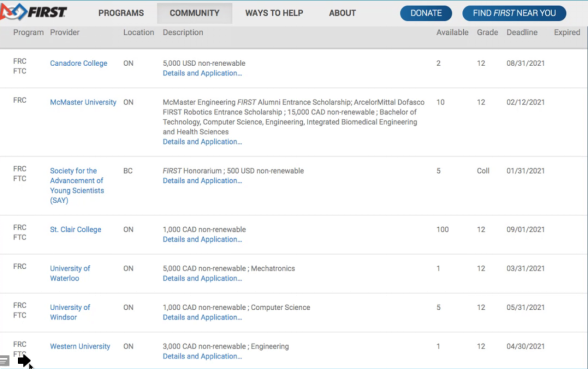Open University of Waterloo provider link

70,273
